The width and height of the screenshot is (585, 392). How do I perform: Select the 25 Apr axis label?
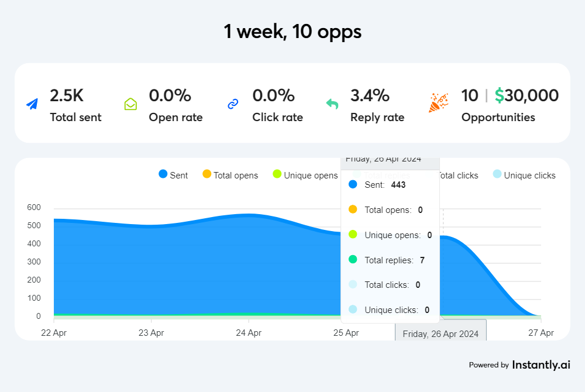coord(346,332)
